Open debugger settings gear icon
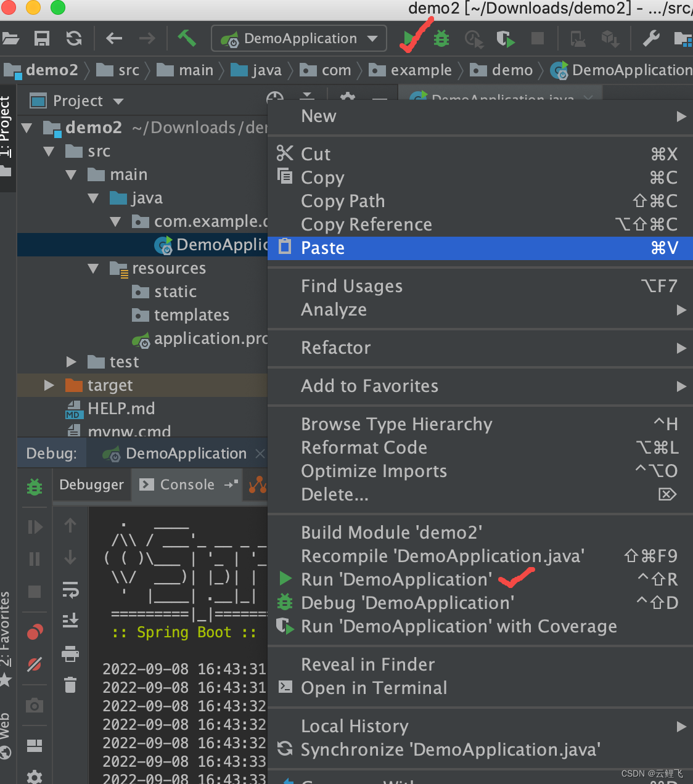This screenshot has height=784, width=693. pyautogui.click(x=35, y=777)
